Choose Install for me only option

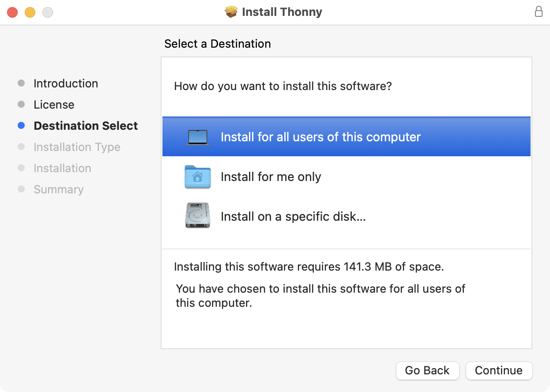(271, 177)
